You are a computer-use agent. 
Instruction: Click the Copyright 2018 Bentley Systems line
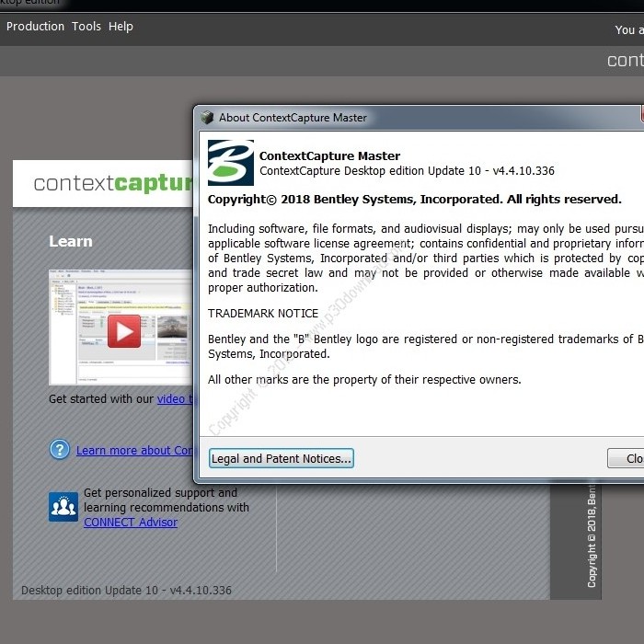(414, 200)
